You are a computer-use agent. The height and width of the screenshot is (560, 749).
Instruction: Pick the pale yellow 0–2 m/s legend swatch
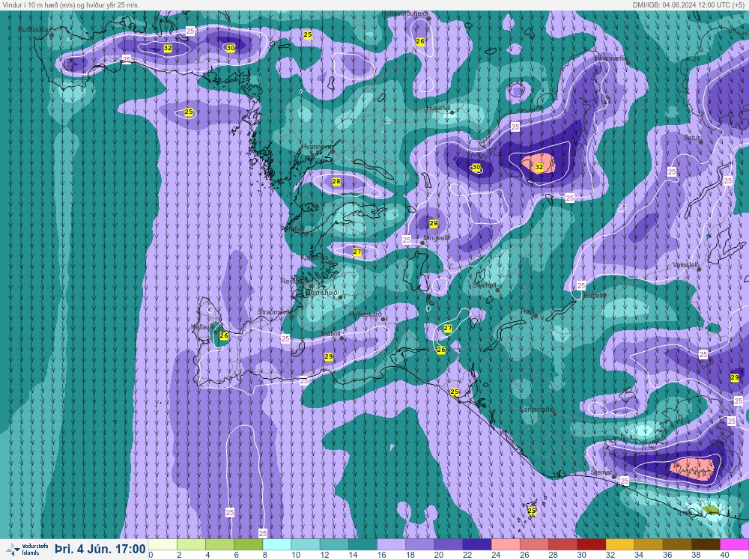163,545
